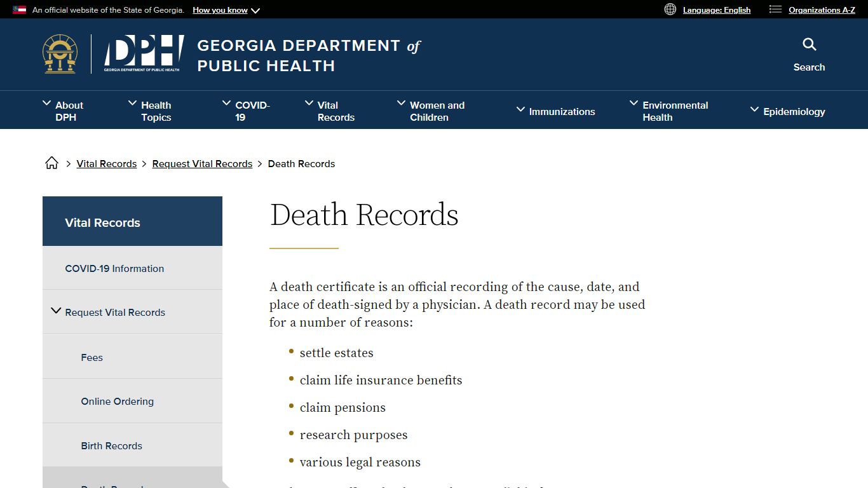The width and height of the screenshot is (868, 488).
Task: Open the Vital Records nav menu
Action: click(x=330, y=111)
